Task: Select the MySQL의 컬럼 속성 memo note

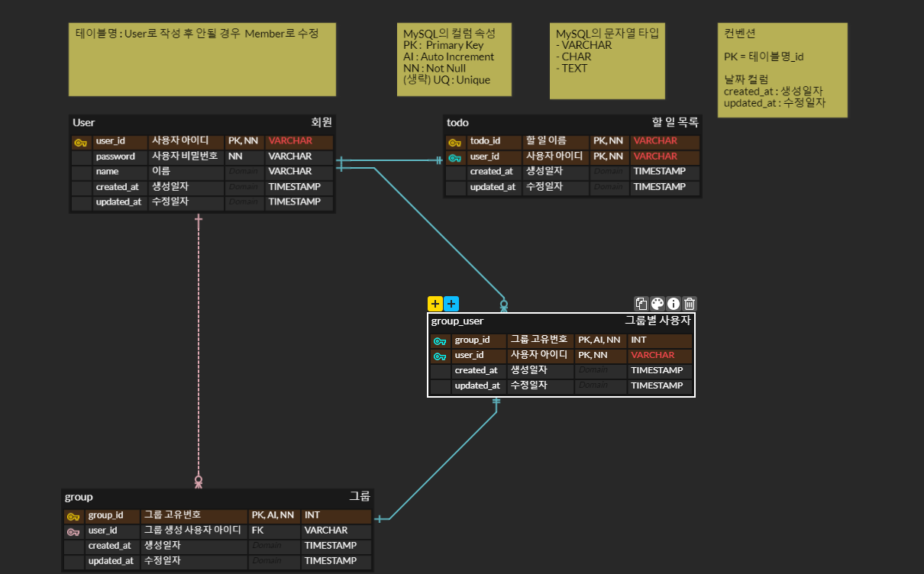Action: click(x=454, y=60)
